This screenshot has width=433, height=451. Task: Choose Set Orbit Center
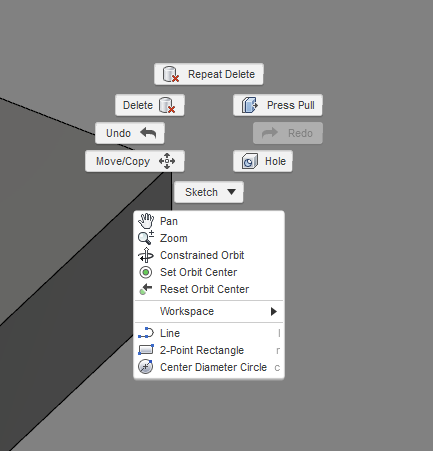tap(209, 272)
